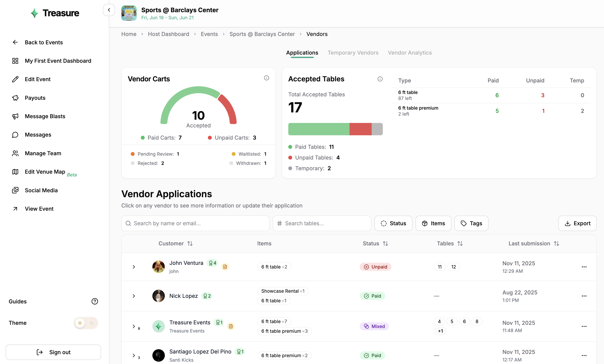The height and width of the screenshot is (364, 604).
Task: Click the search by name or email field
Action: [x=195, y=223]
